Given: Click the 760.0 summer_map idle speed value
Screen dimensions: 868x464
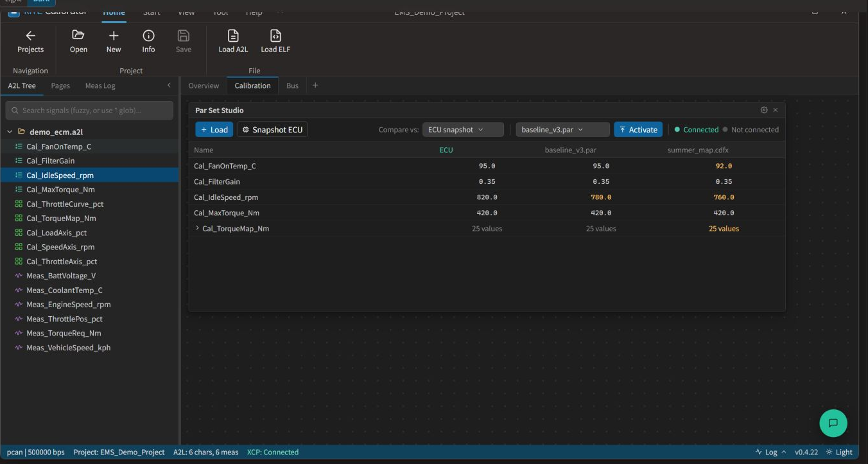Looking at the screenshot, I should click(724, 197).
